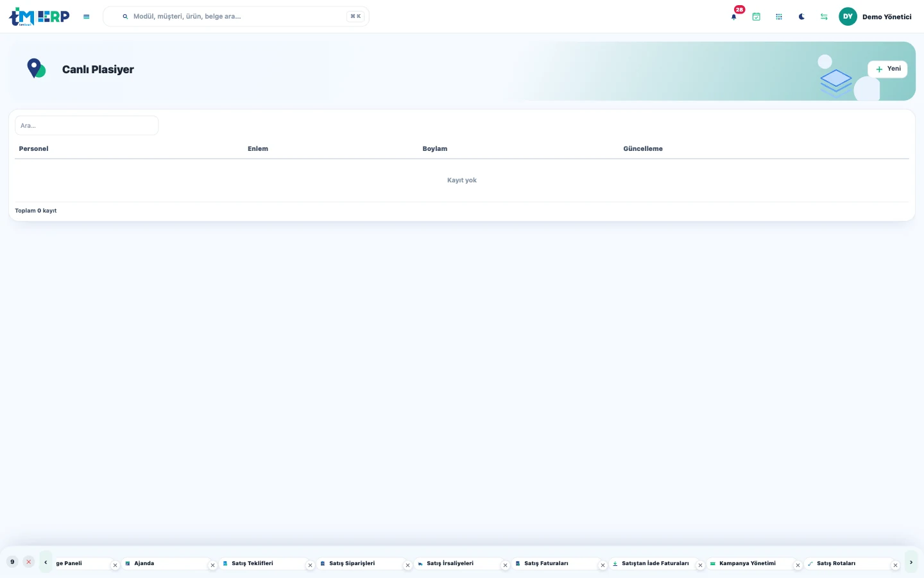Open the DY user avatar

(848, 17)
